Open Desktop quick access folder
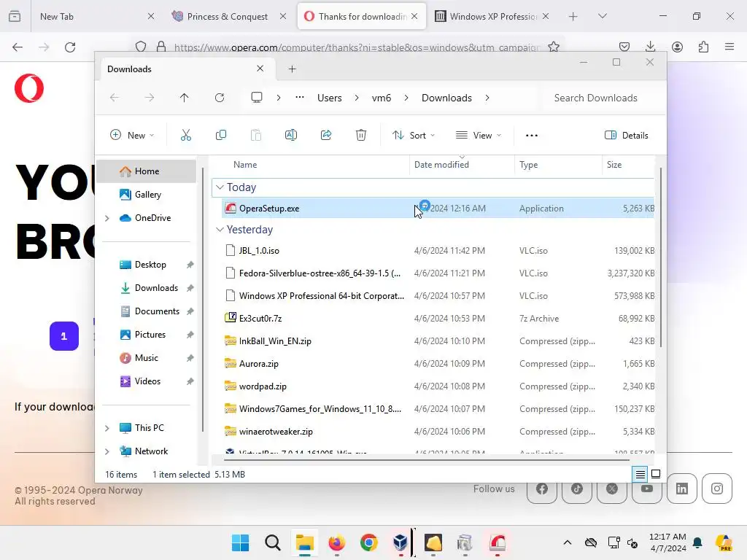The height and width of the screenshot is (560, 747). [x=150, y=265]
